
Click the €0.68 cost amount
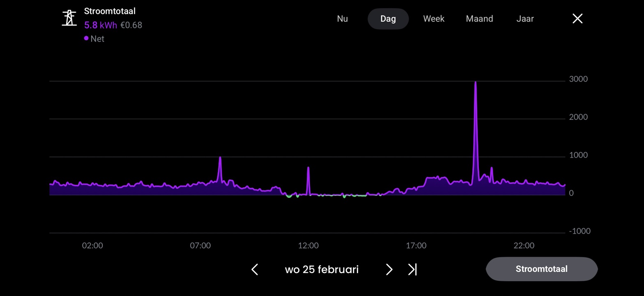(x=131, y=25)
